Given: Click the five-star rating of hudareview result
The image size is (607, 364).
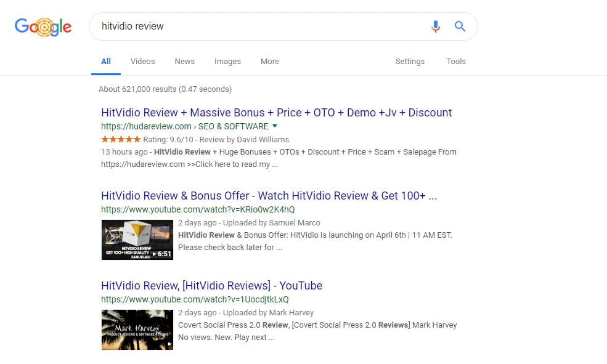Looking at the screenshot, I should pos(121,139).
